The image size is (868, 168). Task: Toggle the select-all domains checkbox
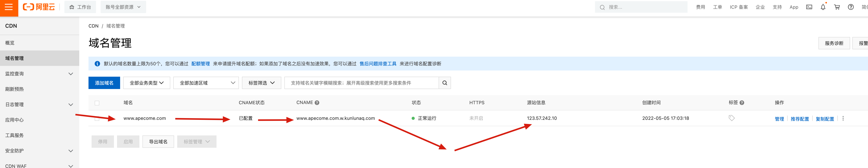(97, 103)
